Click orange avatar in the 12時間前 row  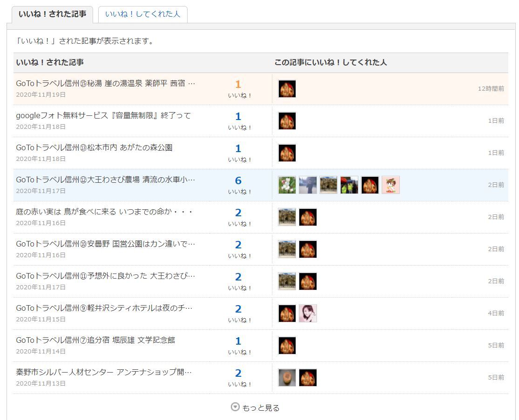click(287, 89)
